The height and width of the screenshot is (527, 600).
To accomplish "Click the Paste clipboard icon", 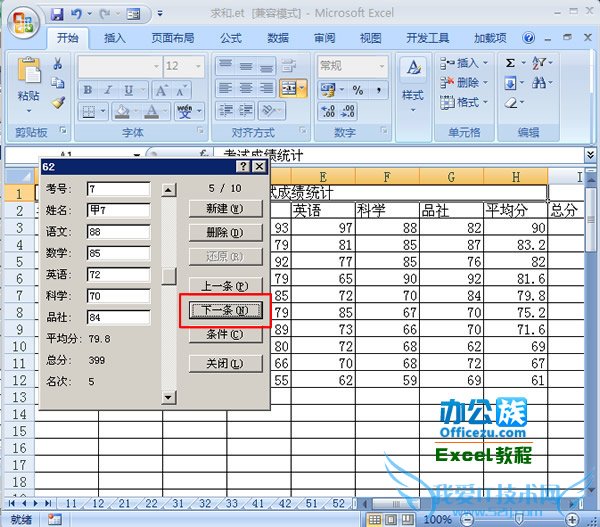I will point(29,70).
